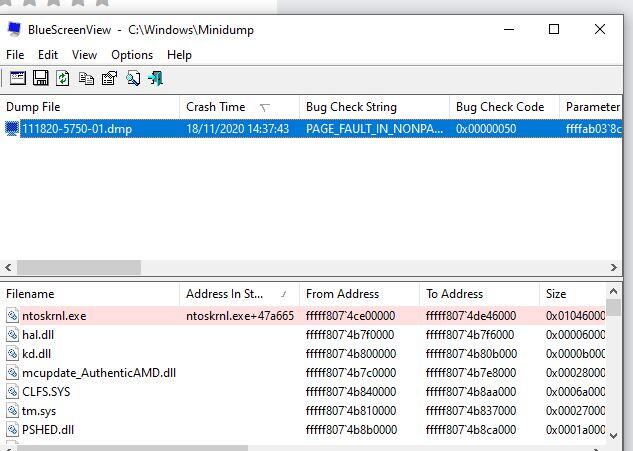Sort by Address In Stack column header
The image size is (633, 451).
pos(239,294)
